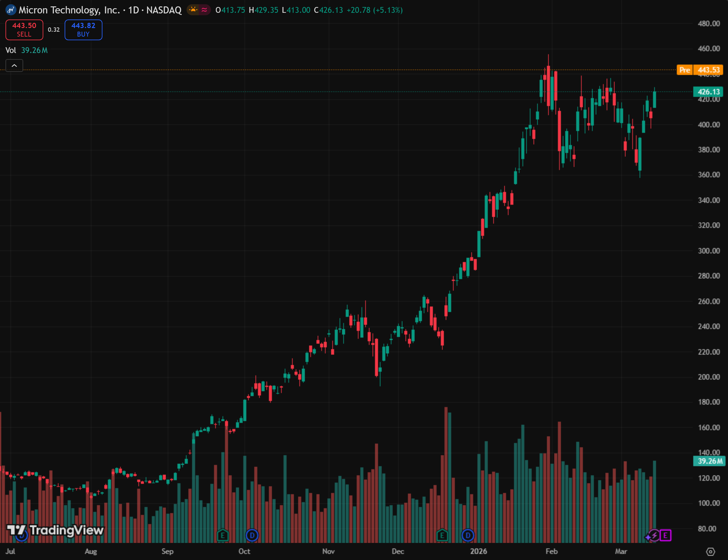Screen dimensions: 728x560
Task: Open the October dividend D marker
Action: 252,535
